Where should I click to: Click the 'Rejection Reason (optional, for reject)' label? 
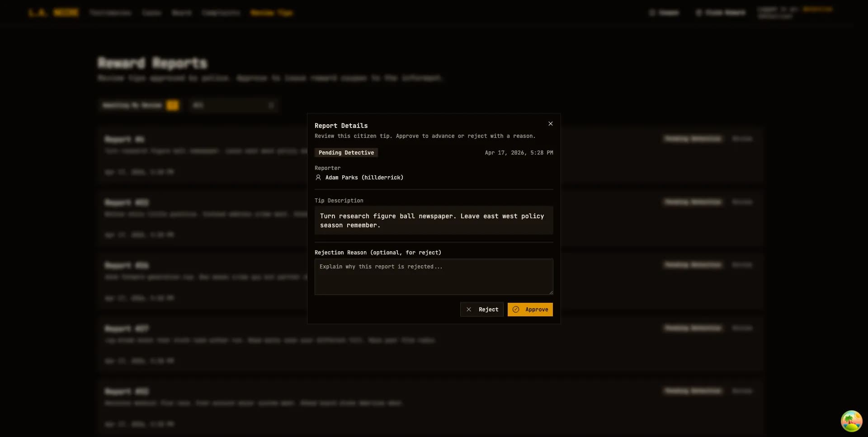pos(378,253)
